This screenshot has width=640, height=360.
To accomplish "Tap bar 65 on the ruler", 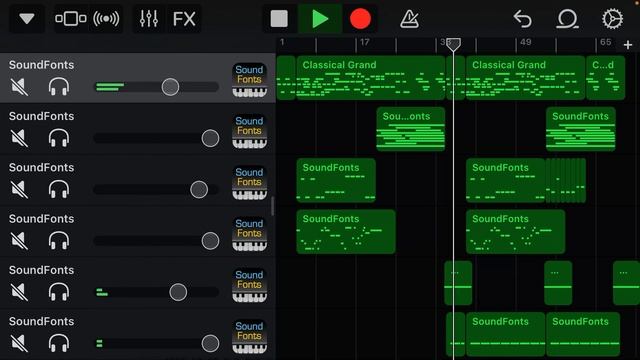I will (606, 42).
